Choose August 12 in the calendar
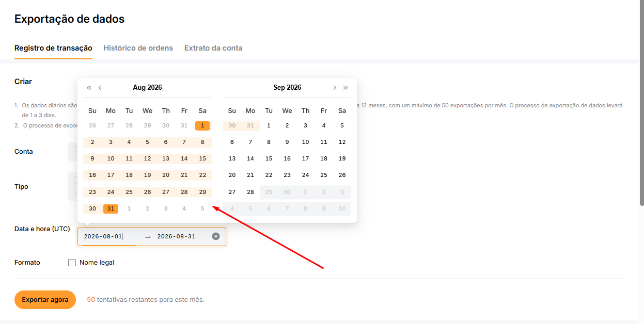The width and height of the screenshot is (644, 324). point(147,158)
